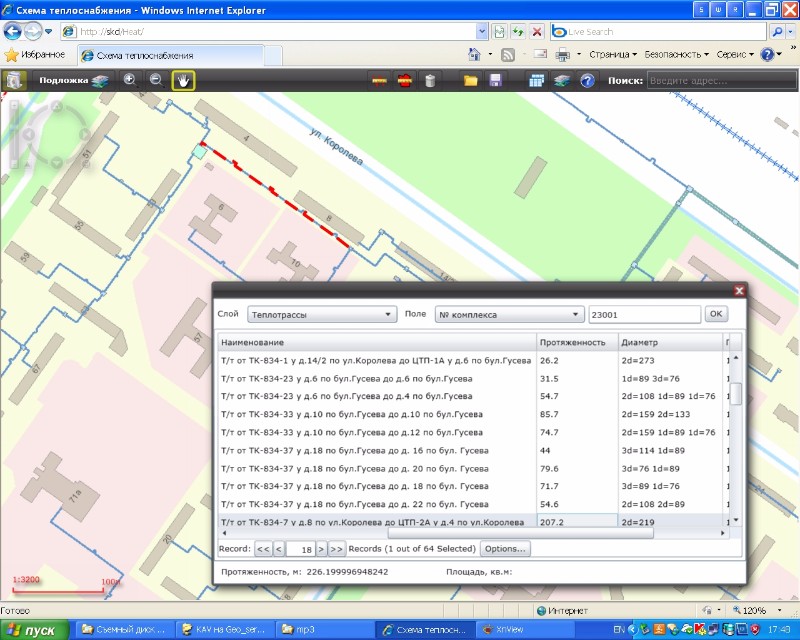
Task: Open the yellow folder icon in map toolbar
Action: 470,81
